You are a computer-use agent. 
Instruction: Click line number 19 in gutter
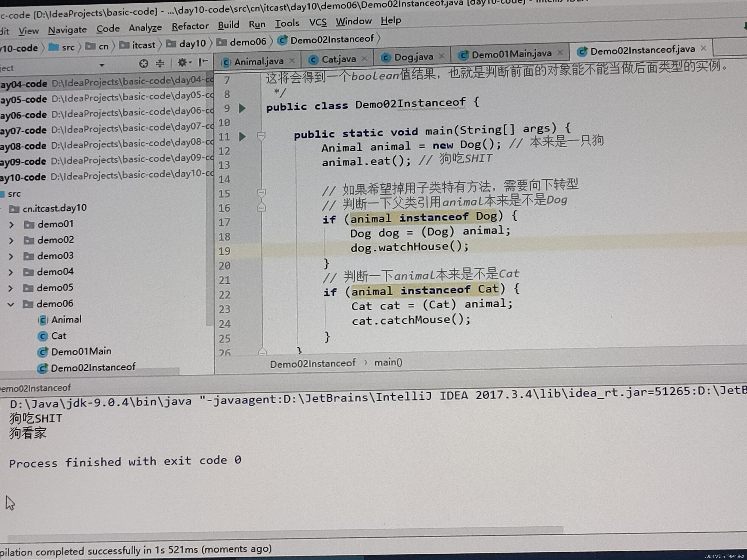click(x=224, y=251)
